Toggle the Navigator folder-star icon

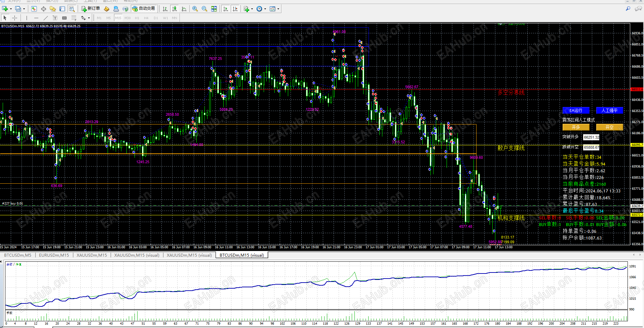pos(53,9)
